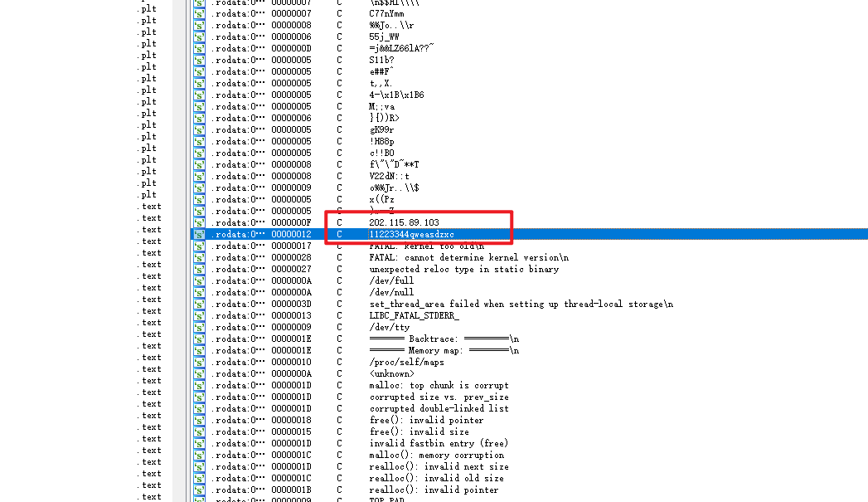The height and width of the screenshot is (502, 868).
Task: Click string icon beside 202.115.89.103 row
Action: tap(199, 222)
